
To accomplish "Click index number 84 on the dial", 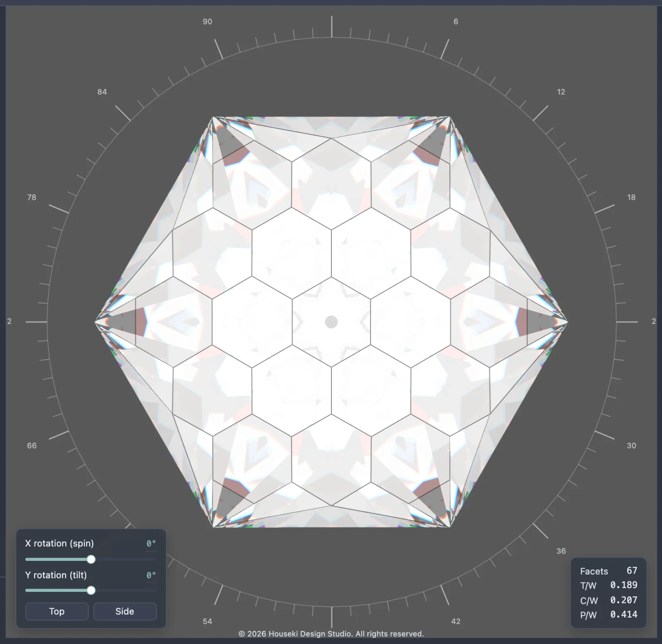I will (x=102, y=92).
